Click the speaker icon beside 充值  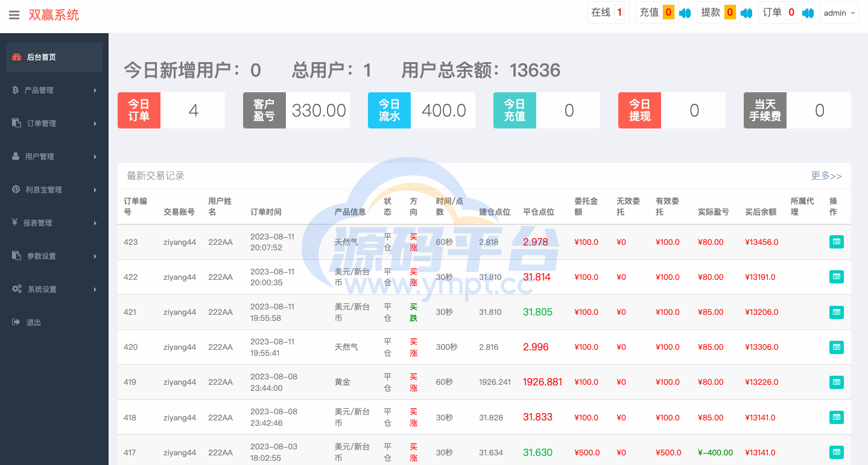(x=685, y=13)
